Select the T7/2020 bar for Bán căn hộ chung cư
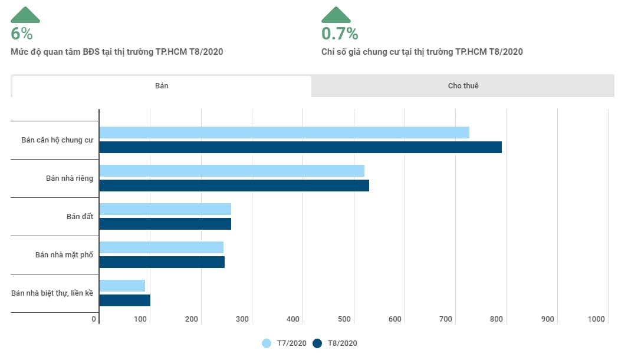The image size is (628, 364). click(x=284, y=133)
